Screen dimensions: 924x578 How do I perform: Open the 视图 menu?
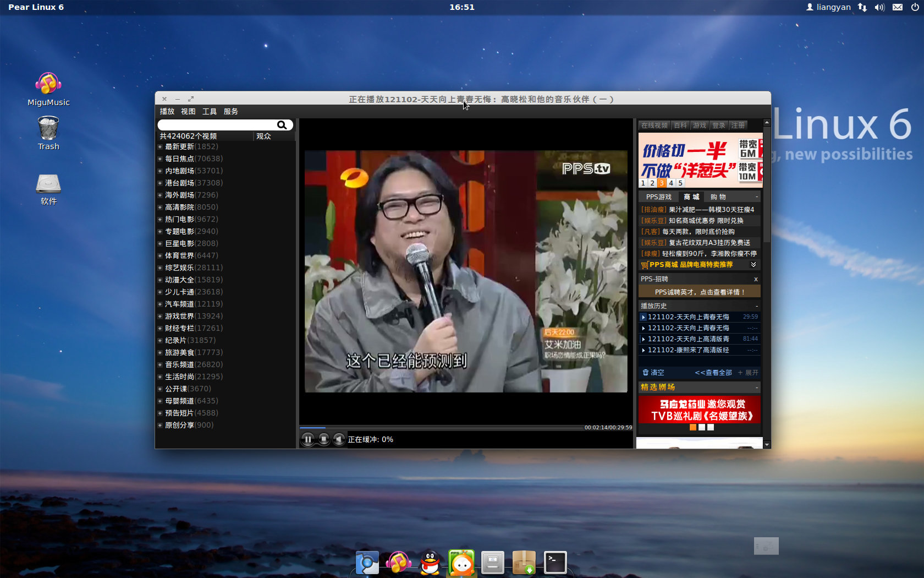(188, 111)
